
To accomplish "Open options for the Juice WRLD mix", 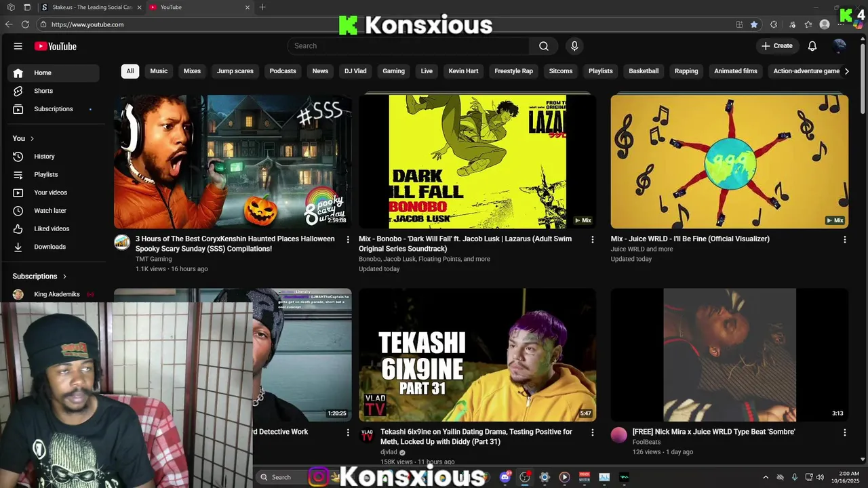I will pos(844,239).
